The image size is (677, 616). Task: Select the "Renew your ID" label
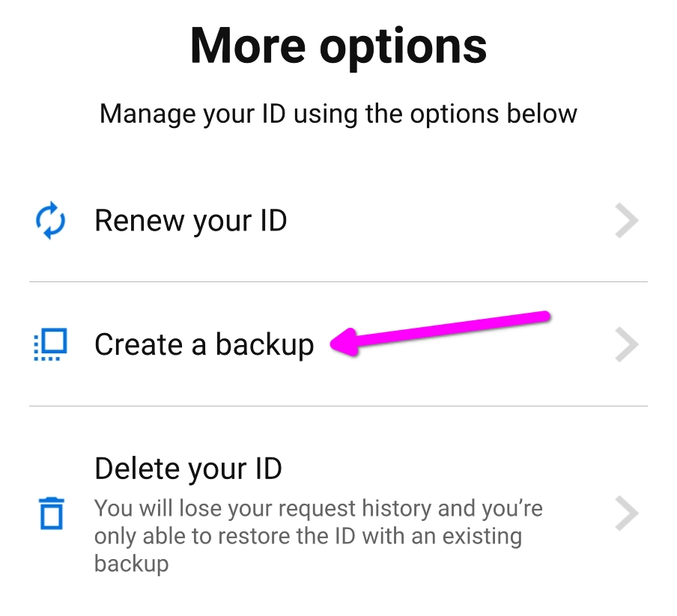(x=190, y=222)
